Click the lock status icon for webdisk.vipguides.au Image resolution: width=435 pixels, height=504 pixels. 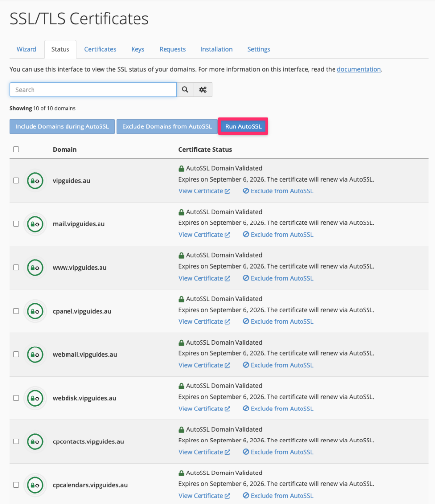[35, 398]
